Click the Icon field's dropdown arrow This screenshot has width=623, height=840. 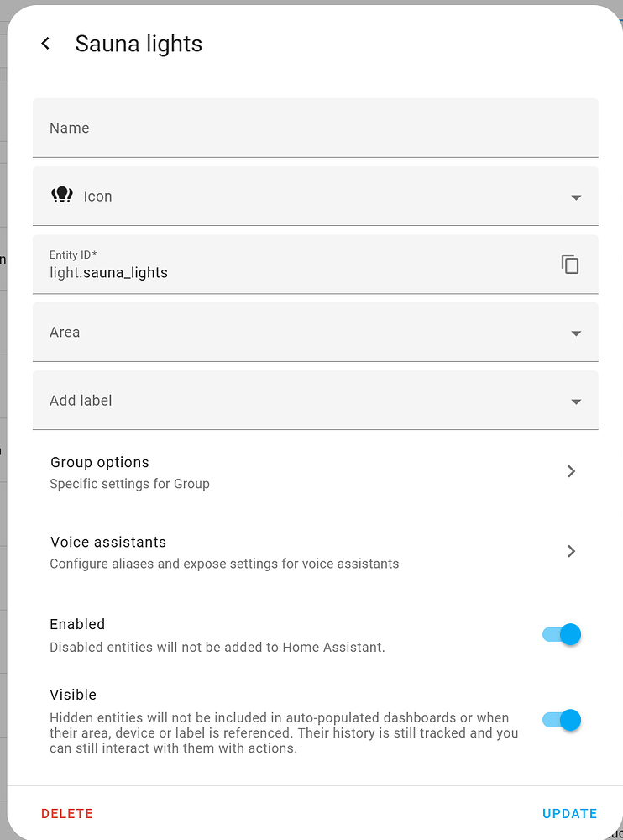tap(576, 197)
